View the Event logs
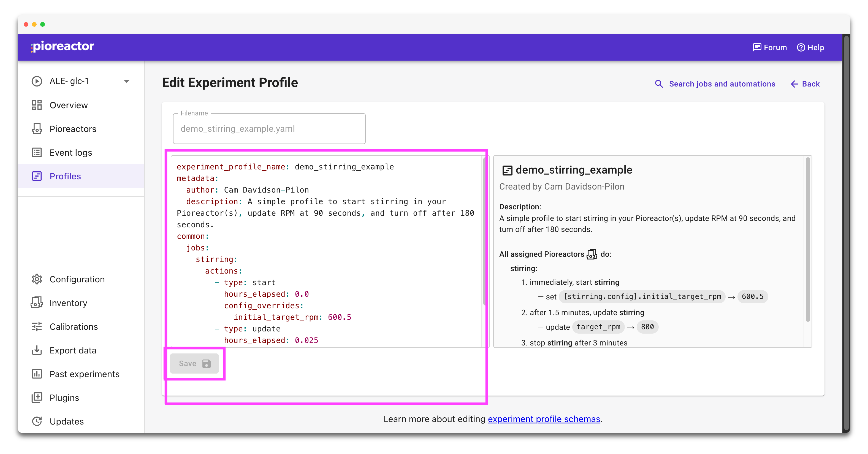The image size is (868, 454). point(71,152)
